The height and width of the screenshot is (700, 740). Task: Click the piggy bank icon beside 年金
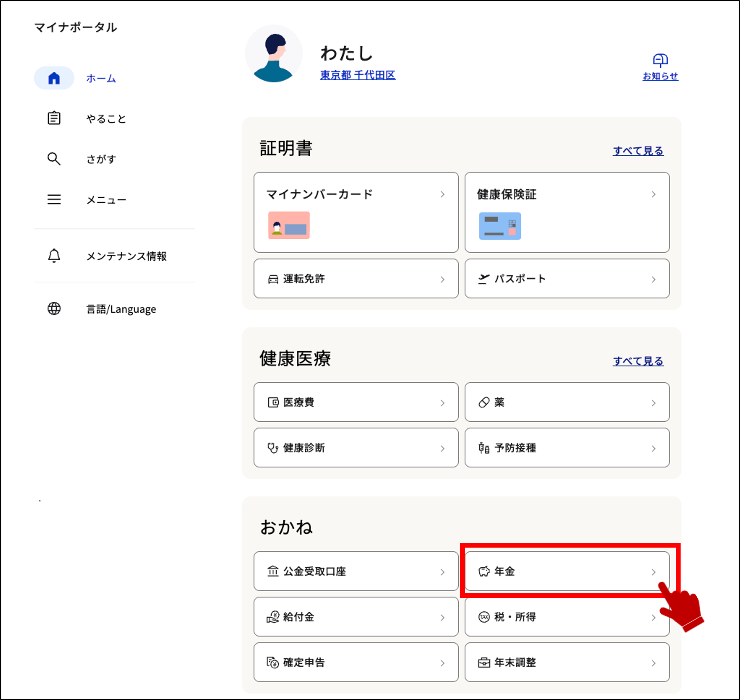click(x=484, y=571)
